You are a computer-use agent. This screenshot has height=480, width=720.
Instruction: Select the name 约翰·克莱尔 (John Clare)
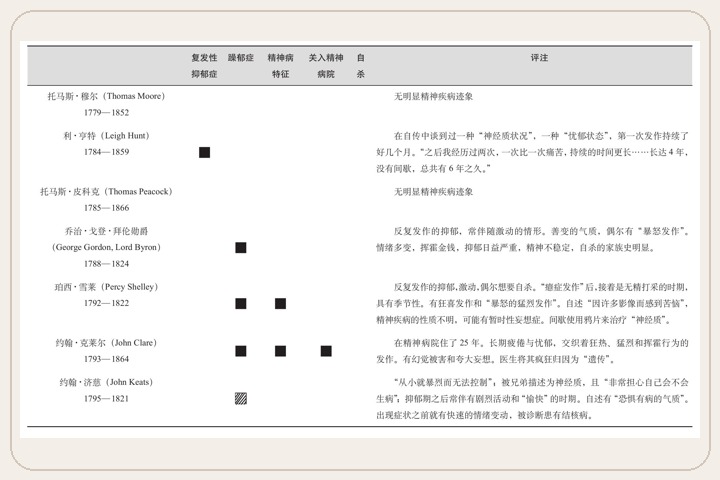(106, 343)
